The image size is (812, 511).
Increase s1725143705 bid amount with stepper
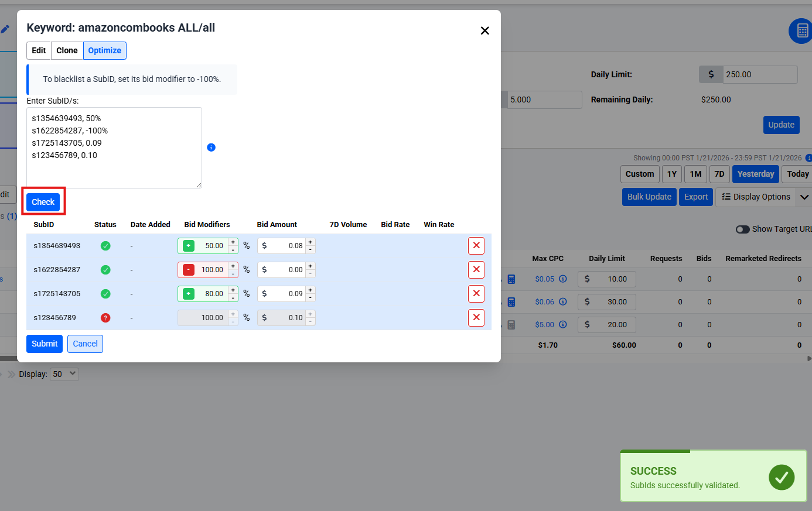[311, 290]
